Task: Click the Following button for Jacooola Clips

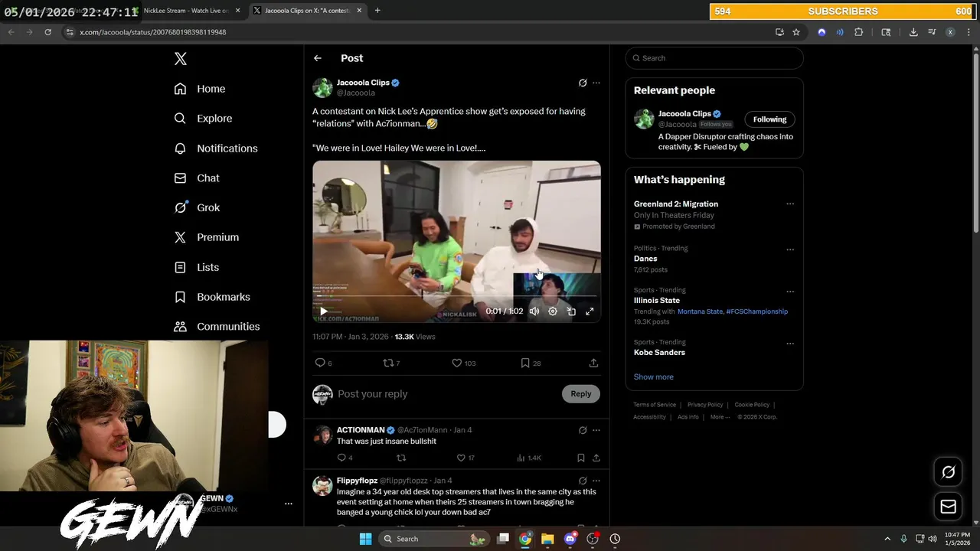Action: [x=769, y=119]
